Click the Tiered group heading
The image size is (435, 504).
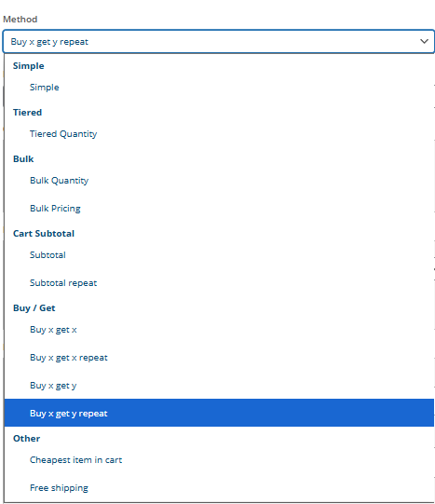27,113
